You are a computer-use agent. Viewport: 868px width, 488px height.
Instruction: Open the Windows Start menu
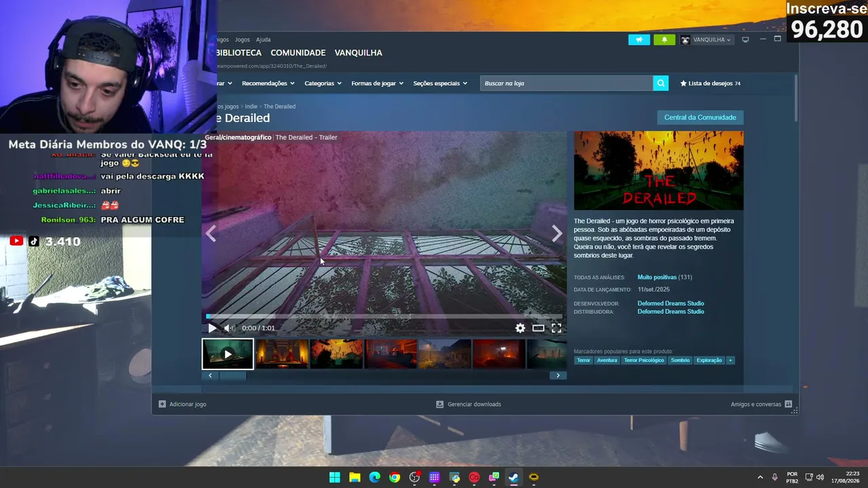[x=334, y=477]
